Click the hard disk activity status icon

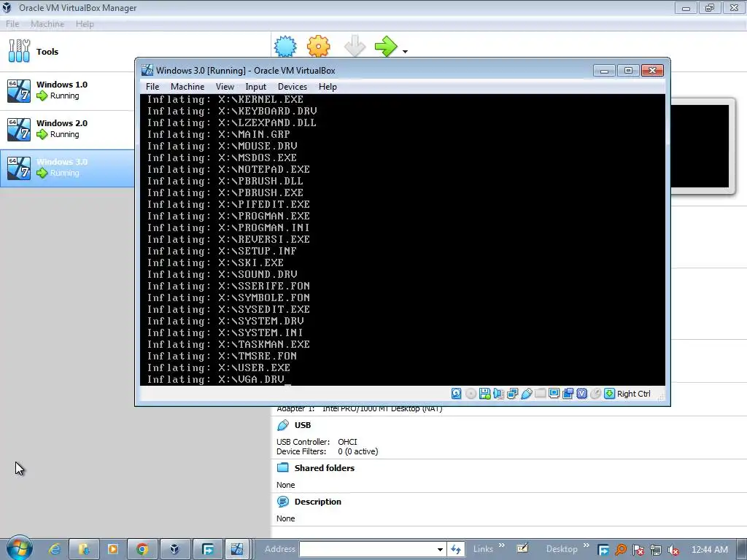tap(457, 393)
